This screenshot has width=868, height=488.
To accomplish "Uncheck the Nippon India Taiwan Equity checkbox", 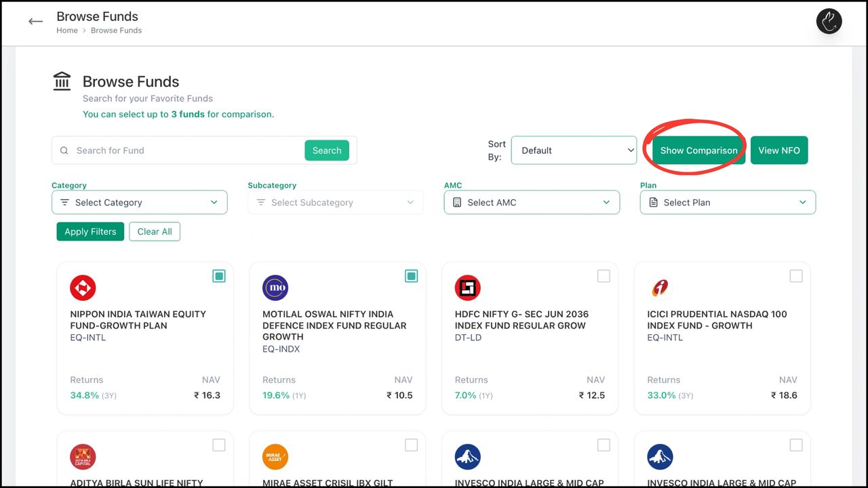I will (x=219, y=276).
